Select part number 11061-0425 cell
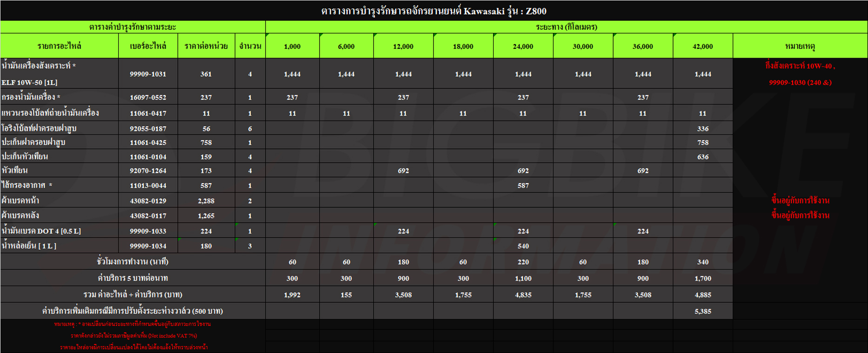Screen dimensions: 868x353 point(148,142)
